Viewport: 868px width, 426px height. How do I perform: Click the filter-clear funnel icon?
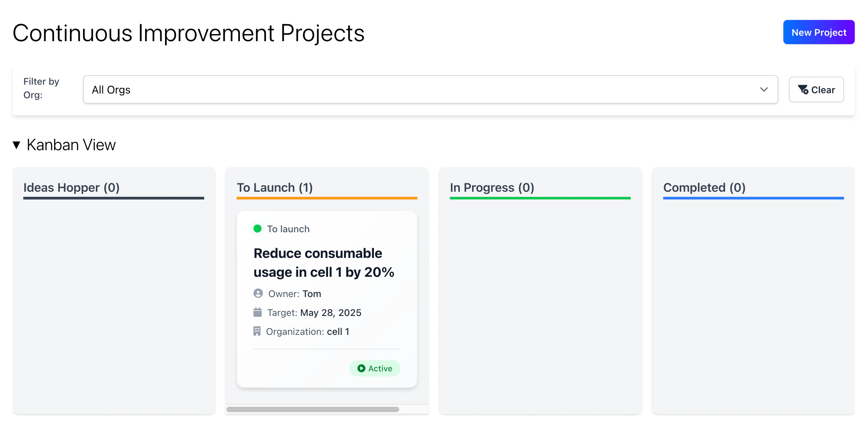(x=803, y=89)
